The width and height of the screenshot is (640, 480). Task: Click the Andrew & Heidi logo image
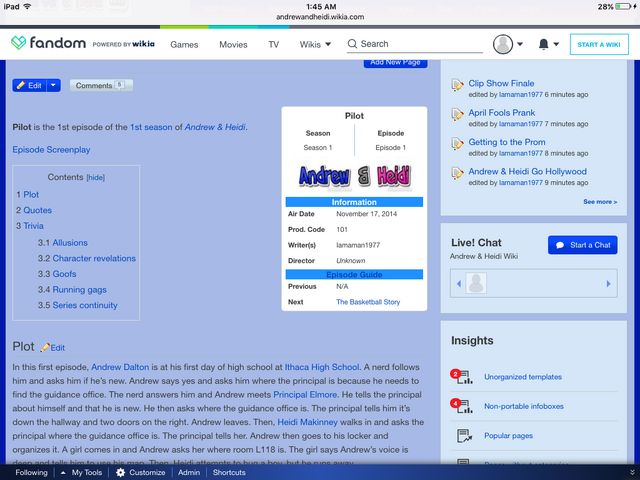(x=354, y=177)
